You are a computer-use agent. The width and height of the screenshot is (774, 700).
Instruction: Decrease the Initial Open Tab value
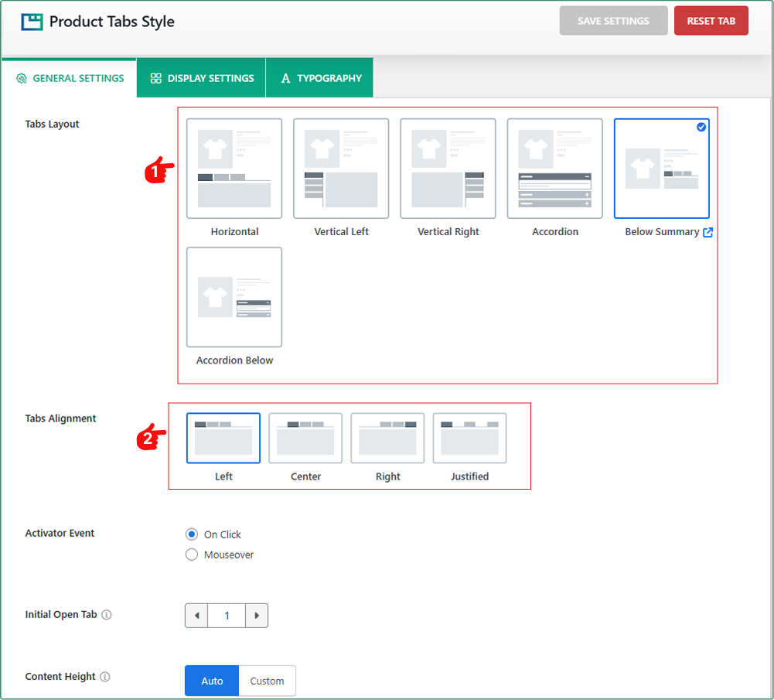tap(196, 616)
